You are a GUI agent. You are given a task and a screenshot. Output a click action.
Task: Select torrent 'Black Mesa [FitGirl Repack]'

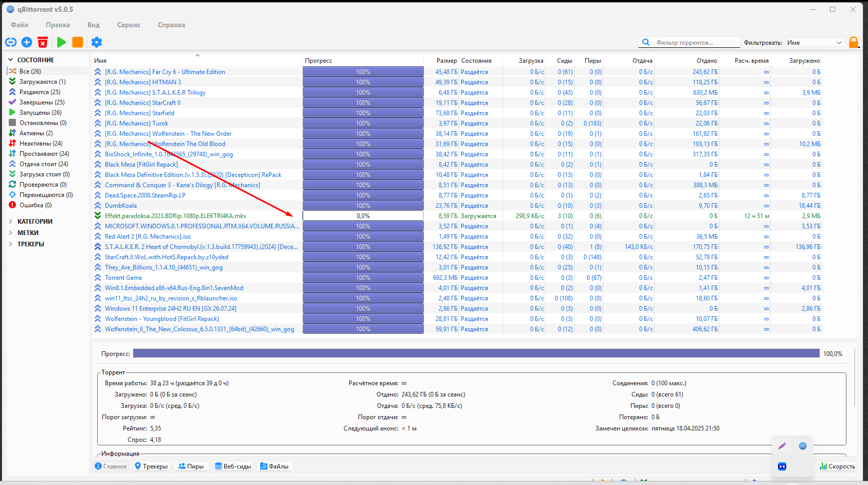pos(141,164)
